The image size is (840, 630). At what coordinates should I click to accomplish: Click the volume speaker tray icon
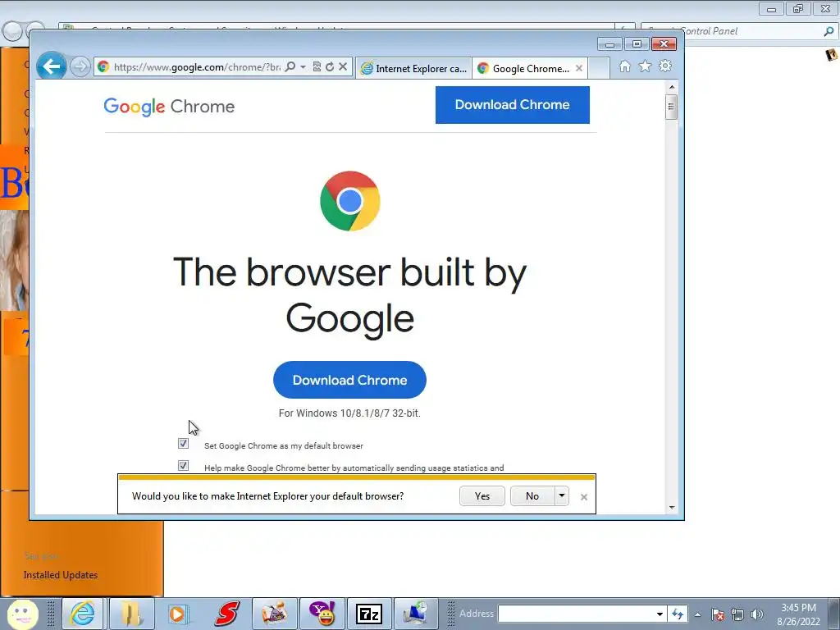click(x=756, y=614)
